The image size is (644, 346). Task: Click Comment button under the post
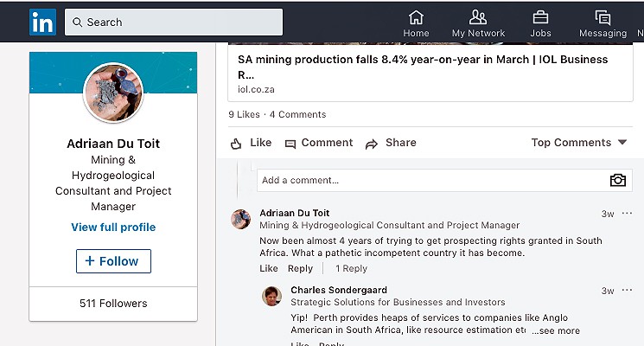[318, 143]
